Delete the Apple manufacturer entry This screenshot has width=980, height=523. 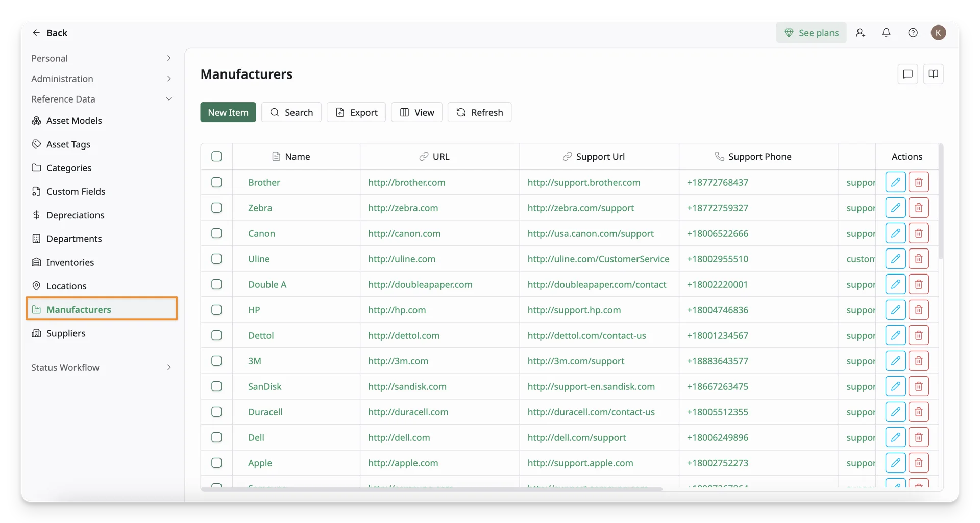[918, 463]
